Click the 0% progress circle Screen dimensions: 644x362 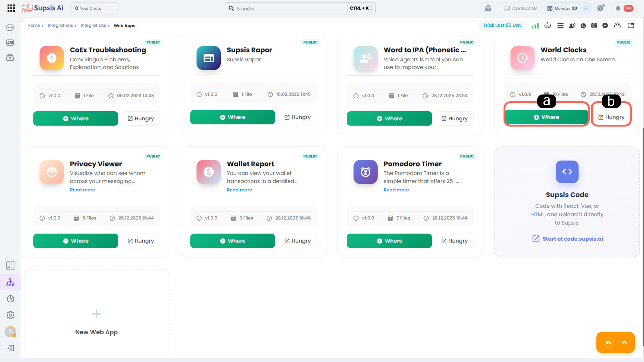[608, 342]
